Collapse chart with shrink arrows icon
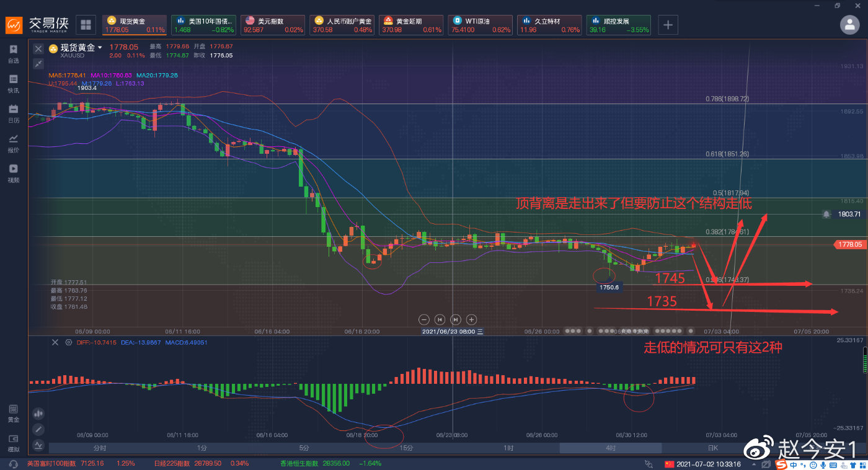868x470 pixels. tap(38, 63)
